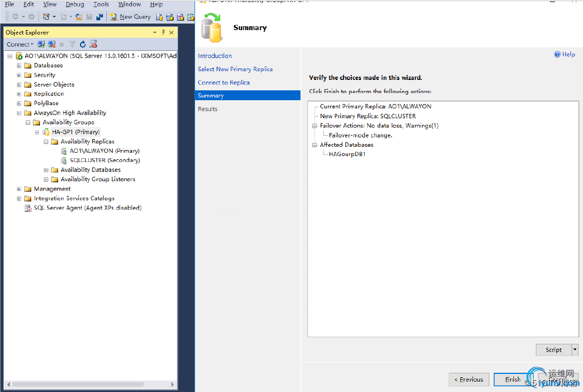Click the Help question mark icon
The height and width of the screenshot is (392, 583).
(x=557, y=54)
